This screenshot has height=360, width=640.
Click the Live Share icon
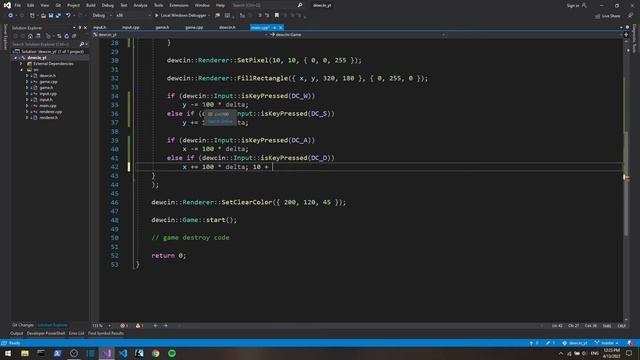pyautogui.click(x=598, y=16)
